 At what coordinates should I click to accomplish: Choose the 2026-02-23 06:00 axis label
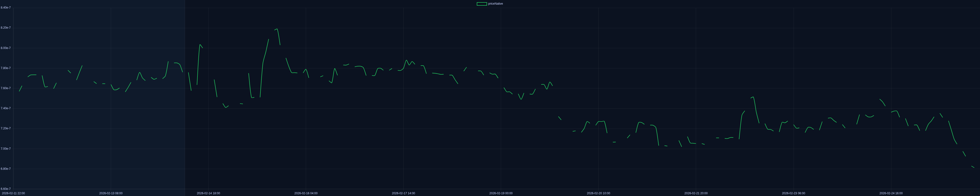click(793, 193)
